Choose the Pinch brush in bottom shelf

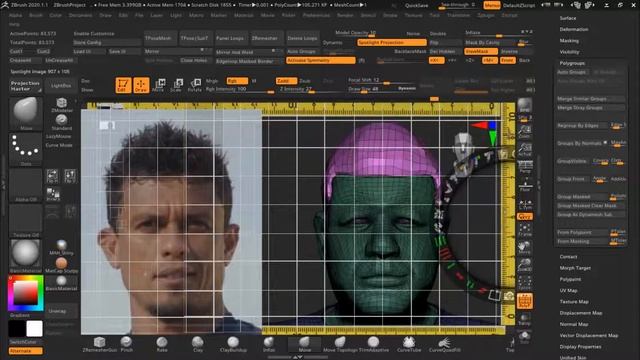(x=127, y=344)
